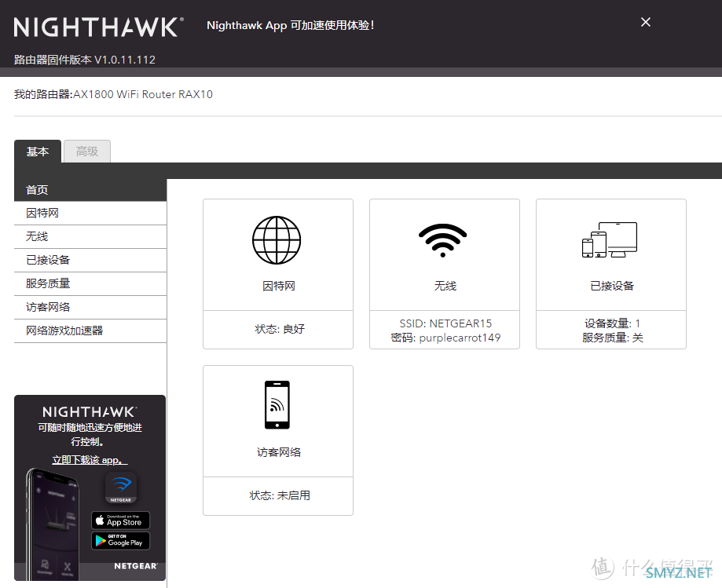Viewport: 722px width, 588px height.
Task: Click the NIGHTHAWK logo in the header
Action: pos(99,27)
